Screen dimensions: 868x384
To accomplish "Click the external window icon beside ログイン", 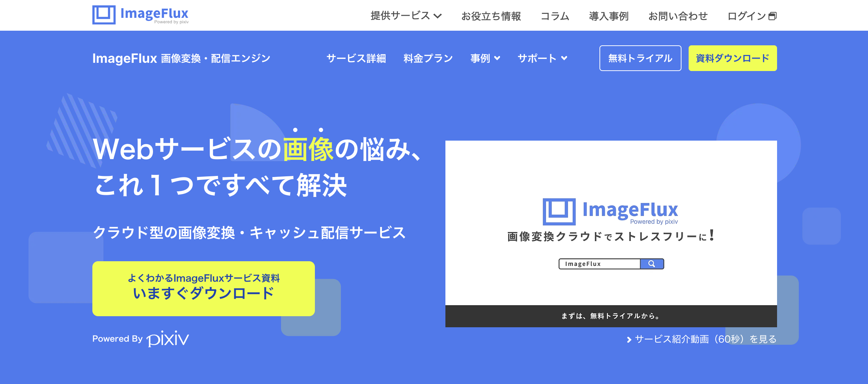I will 772,16.
